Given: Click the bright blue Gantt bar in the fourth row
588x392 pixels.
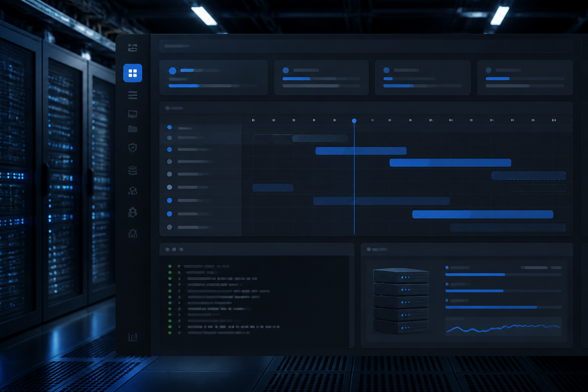Looking at the screenshot, I should tap(450, 163).
